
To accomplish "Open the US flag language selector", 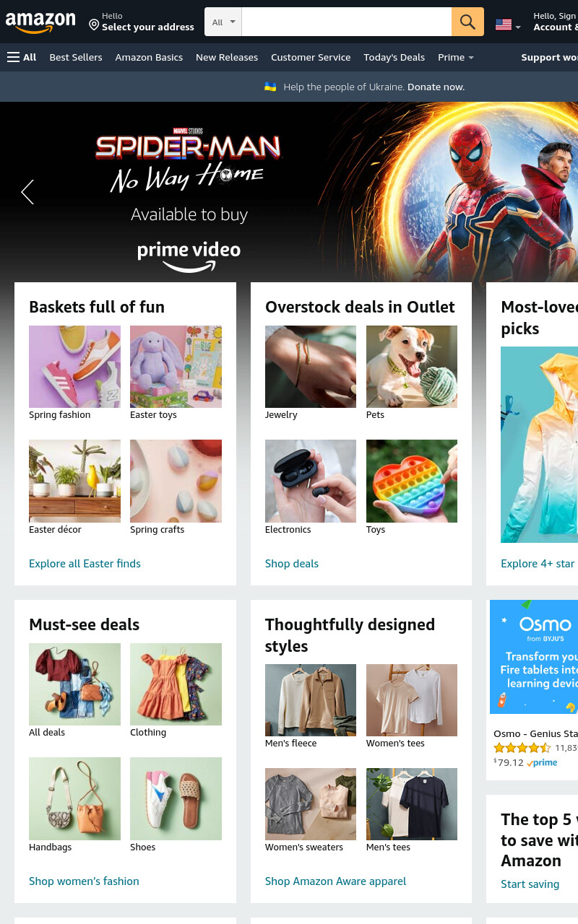I will click(x=508, y=25).
